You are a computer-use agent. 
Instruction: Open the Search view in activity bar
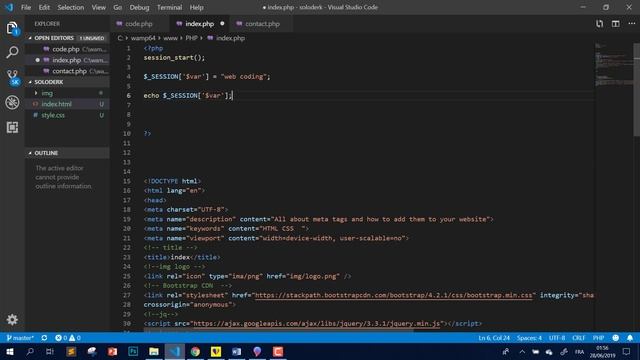pyautogui.click(x=12, y=52)
